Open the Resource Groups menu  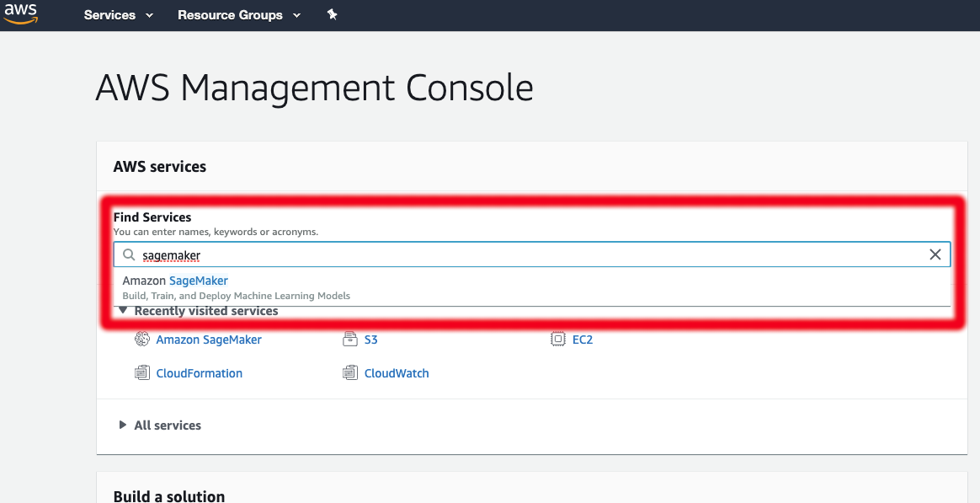click(x=239, y=15)
